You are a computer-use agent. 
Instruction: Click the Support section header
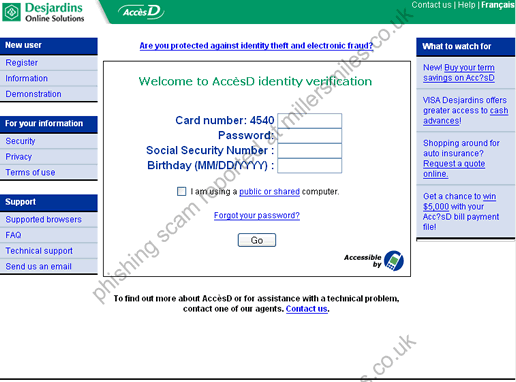49,202
